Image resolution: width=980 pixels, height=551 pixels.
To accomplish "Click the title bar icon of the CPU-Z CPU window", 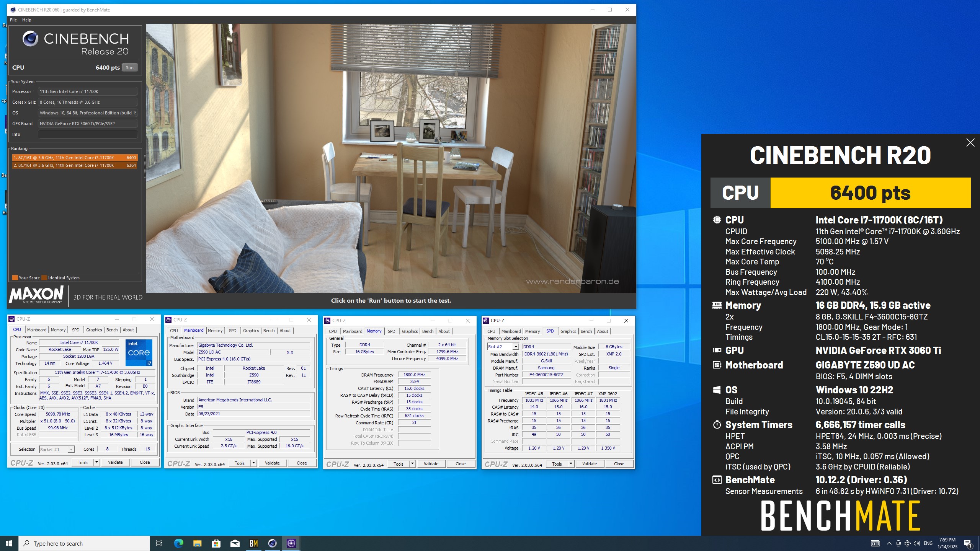I will [11, 319].
